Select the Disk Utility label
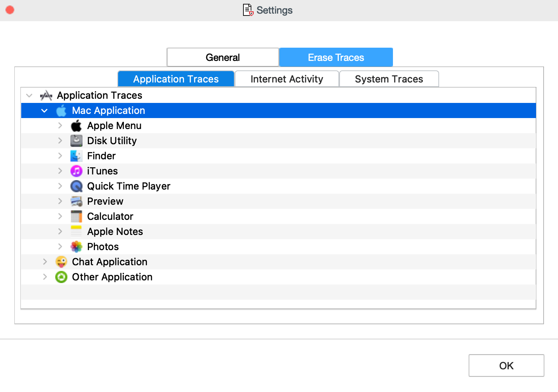The image size is (558, 392). (112, 141)
